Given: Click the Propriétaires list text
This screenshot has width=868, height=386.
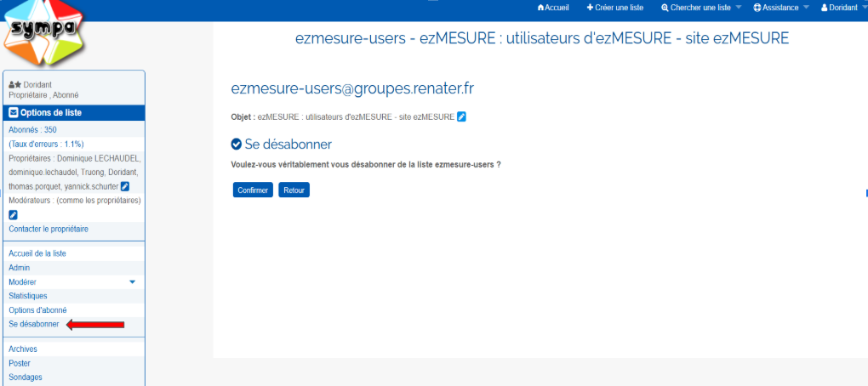Looking at the screenshot, I should 75,172.
